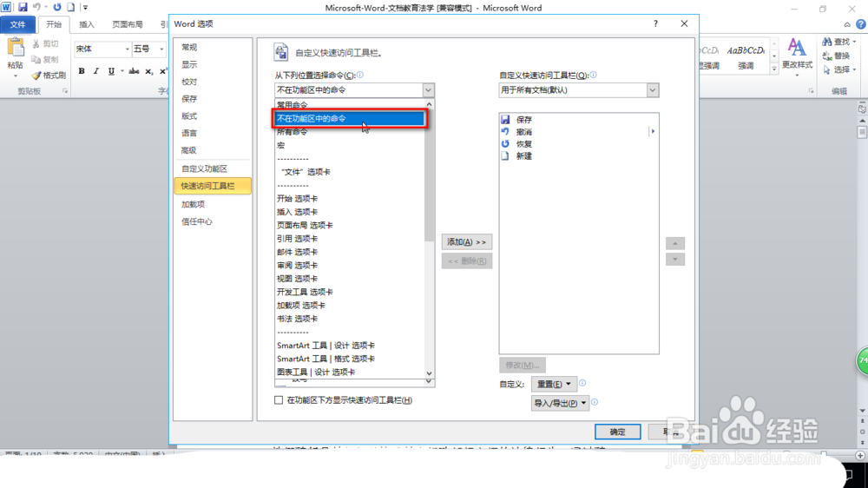Screen dimensions: 868x488
Task: Apply Subscript formatting in the ribbon
Action: pyautogui.click(x=148, y=71)
